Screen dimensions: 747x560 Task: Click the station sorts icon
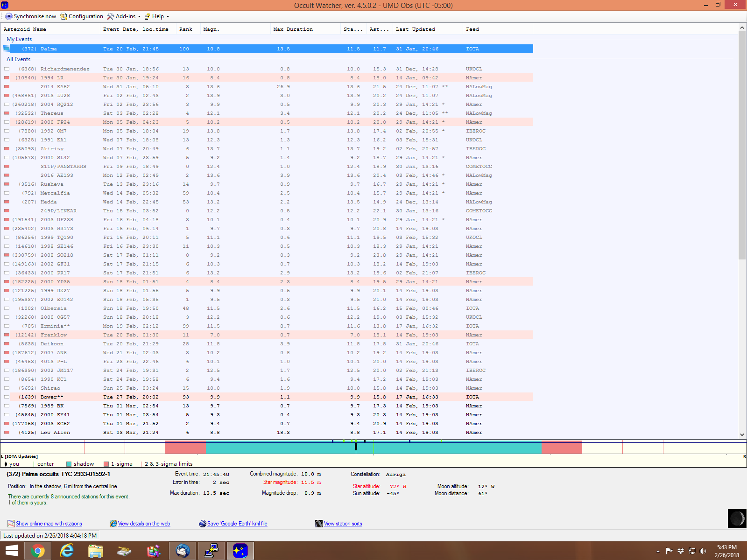pos(319,524)
